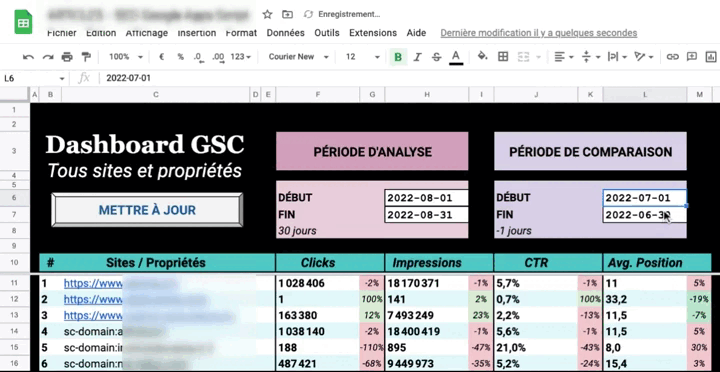Select cell with clicks value 1 028 406
The width and height of the screenshot is (720, 372).
[318, 283]
